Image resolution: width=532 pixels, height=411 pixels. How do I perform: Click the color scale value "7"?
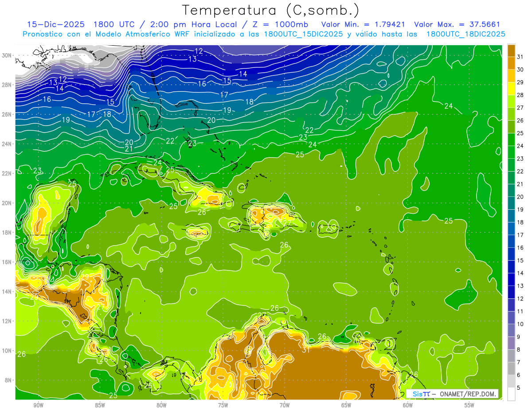click(x=519, y=362)
